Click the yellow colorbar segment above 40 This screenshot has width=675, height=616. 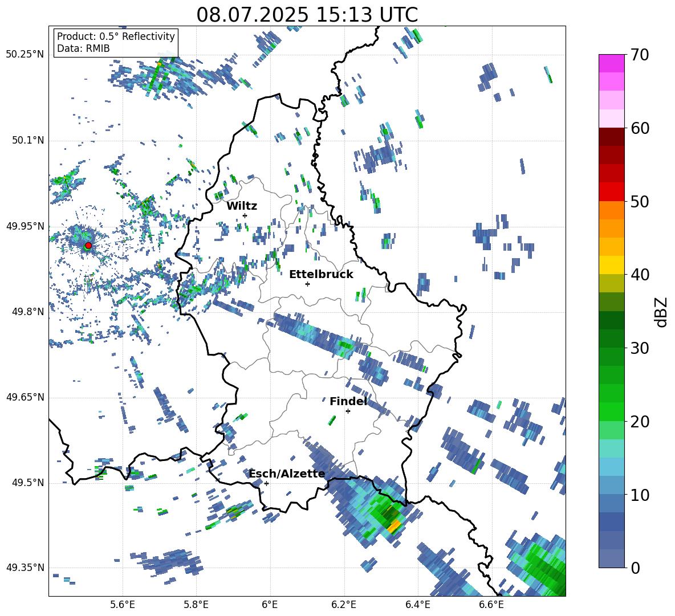tap(611, 265)
